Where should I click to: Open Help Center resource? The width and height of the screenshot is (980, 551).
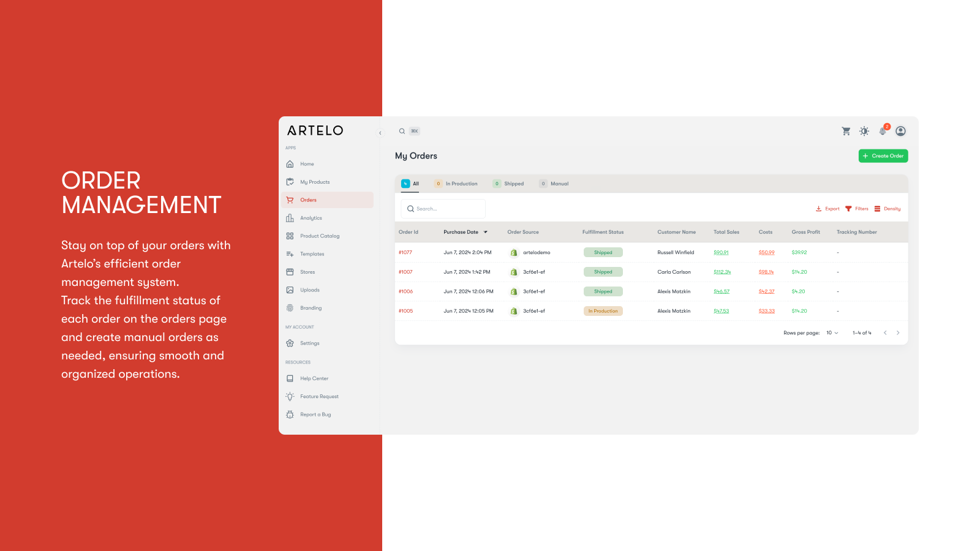328,378
